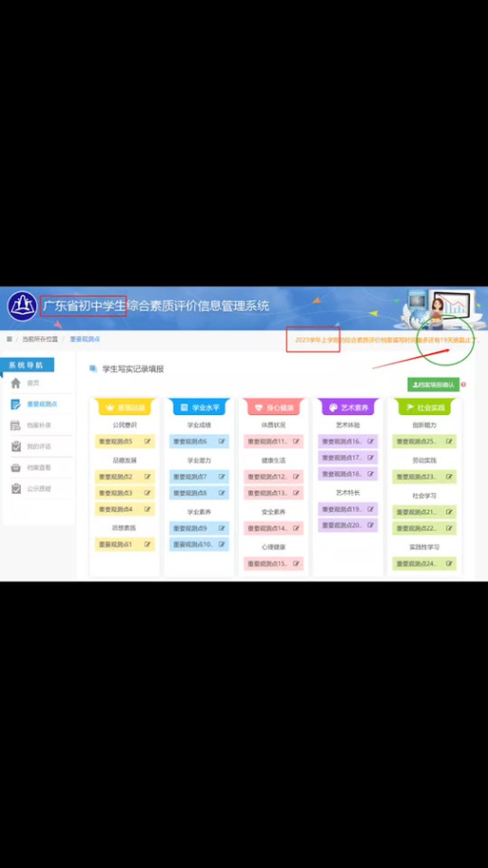Click the edit icon for 重要观测点5
Viewport: 488px width, 868px height.
[147, 442]
